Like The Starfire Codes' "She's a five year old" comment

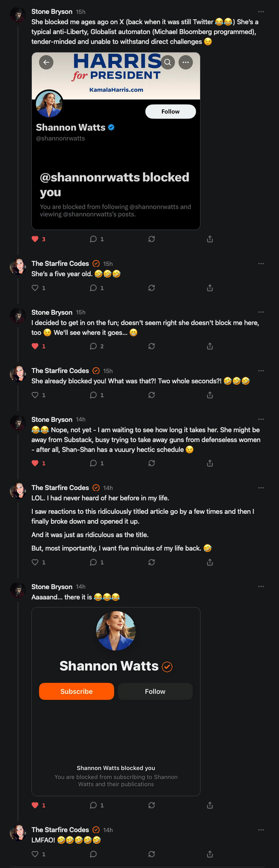[x=35, y=288]
